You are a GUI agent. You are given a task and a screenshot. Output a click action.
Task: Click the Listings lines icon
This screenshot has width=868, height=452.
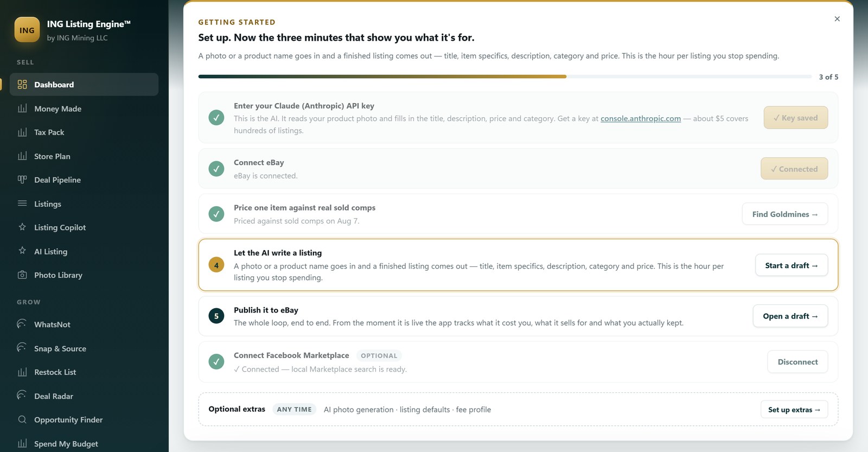click(22, 203)
